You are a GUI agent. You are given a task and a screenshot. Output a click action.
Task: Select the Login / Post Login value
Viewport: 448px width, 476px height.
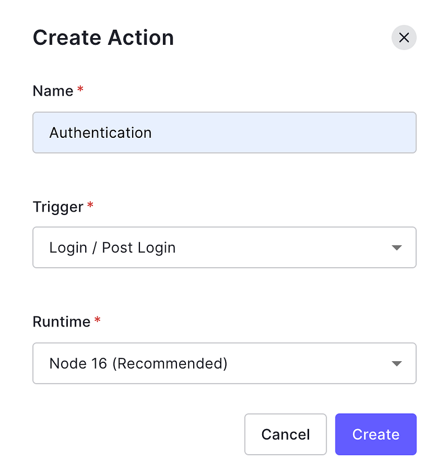[113, 248]
